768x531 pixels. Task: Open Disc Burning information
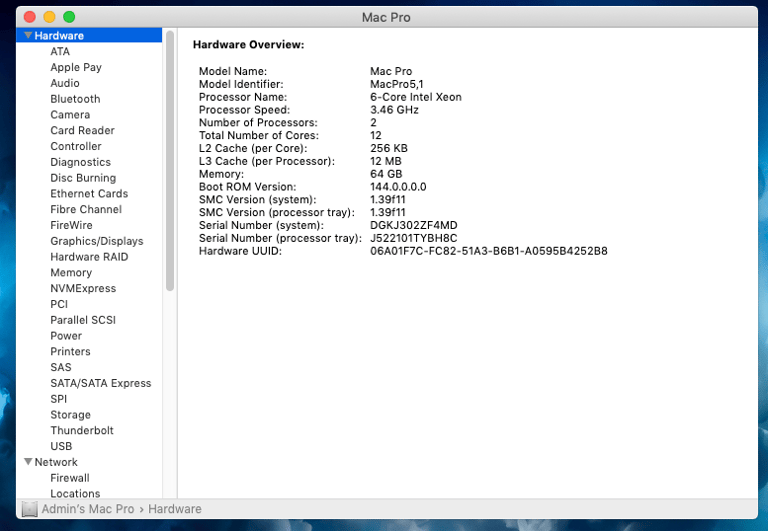pos(83,178)
